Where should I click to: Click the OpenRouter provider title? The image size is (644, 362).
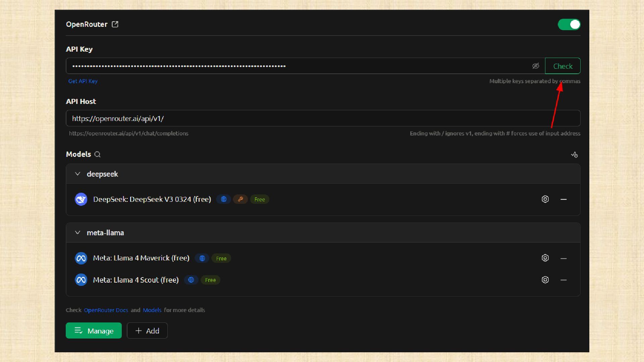click(87, 24)
